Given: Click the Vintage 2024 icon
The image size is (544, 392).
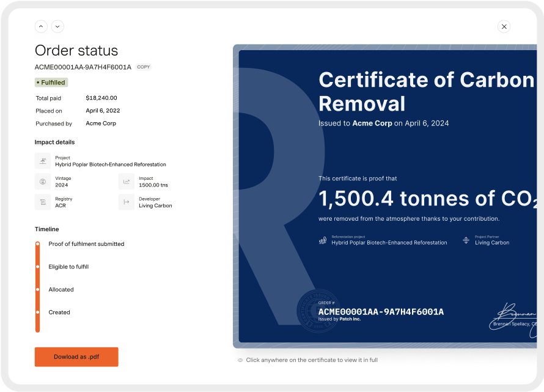Looking at the screenshot, I should pyautogui.click(x=43, y=182).
